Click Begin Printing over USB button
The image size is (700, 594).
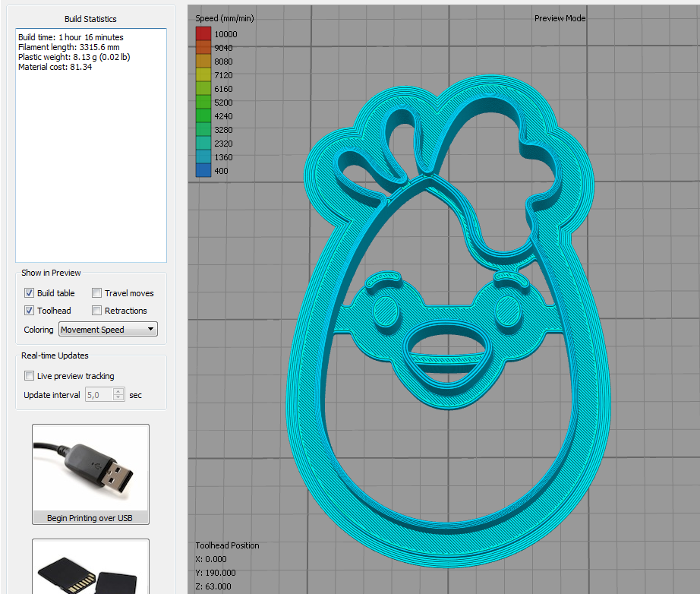point(90,474)
